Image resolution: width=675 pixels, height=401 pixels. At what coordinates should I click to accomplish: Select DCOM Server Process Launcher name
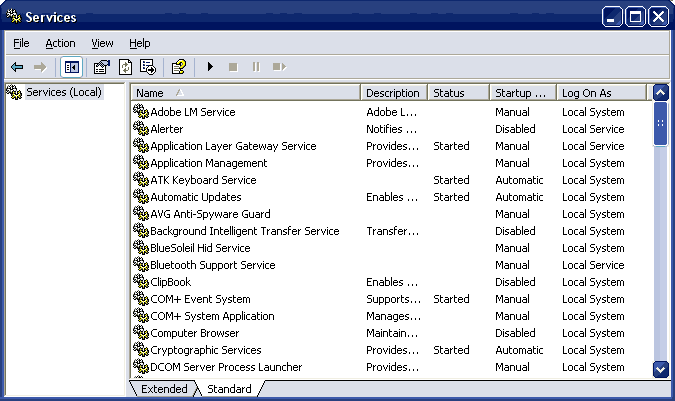click(x=226, y=367)
